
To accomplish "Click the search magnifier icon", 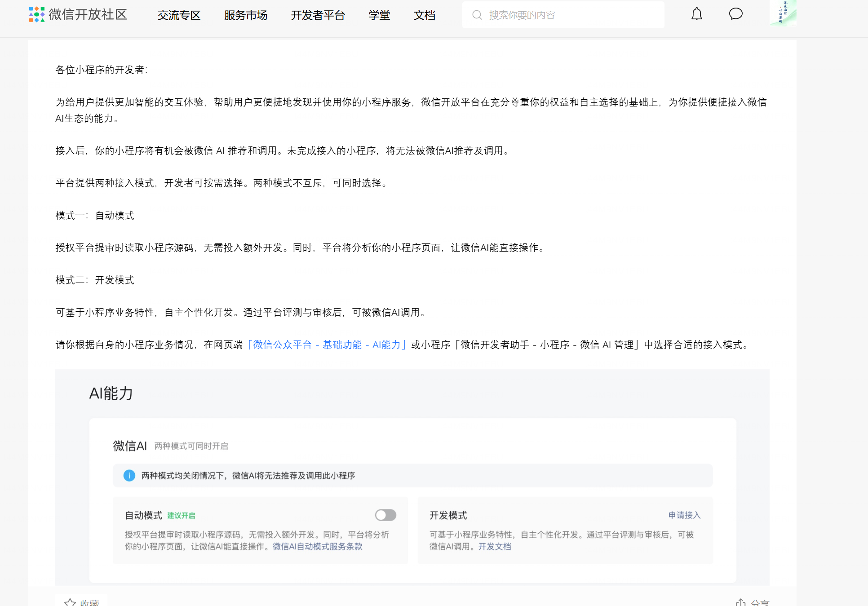I will pos(477,15).
